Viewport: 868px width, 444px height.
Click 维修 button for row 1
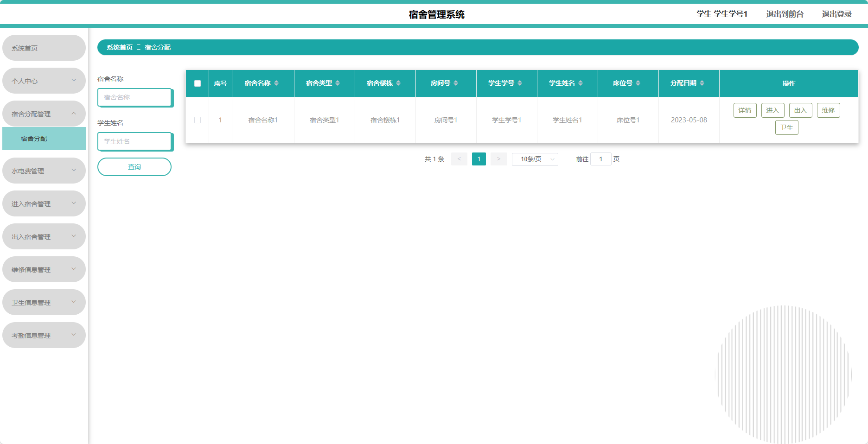point(829,110)
